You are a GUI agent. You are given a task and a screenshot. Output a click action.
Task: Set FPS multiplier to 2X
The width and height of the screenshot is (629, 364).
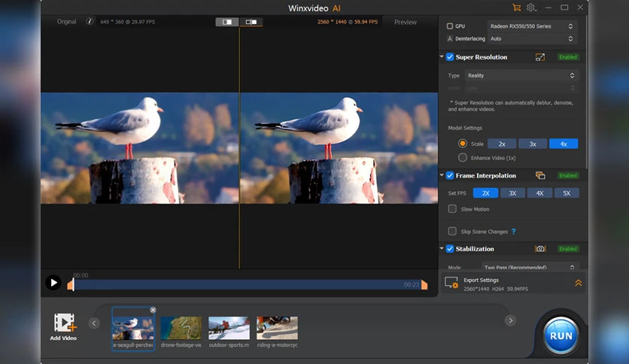[x=486, y=193]
